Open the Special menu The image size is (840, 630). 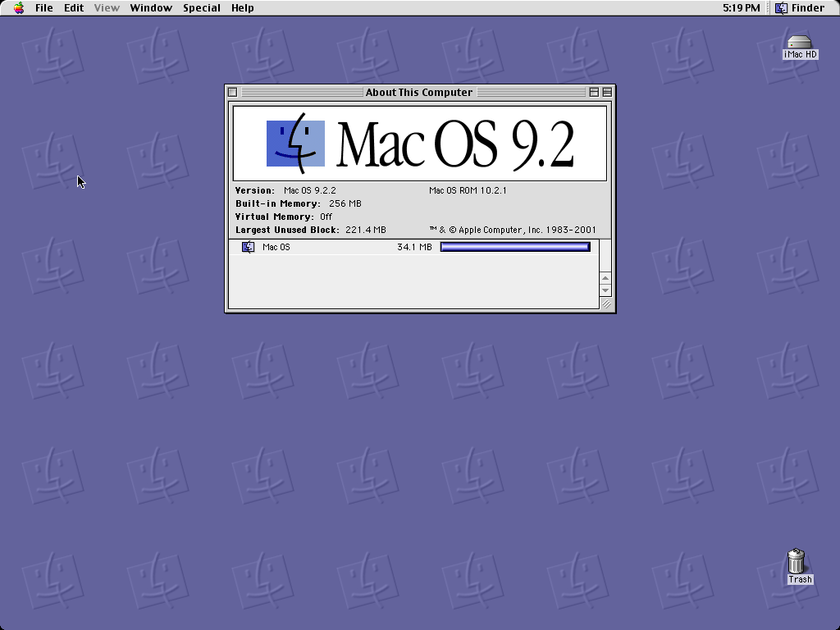[x=202, y=8]
